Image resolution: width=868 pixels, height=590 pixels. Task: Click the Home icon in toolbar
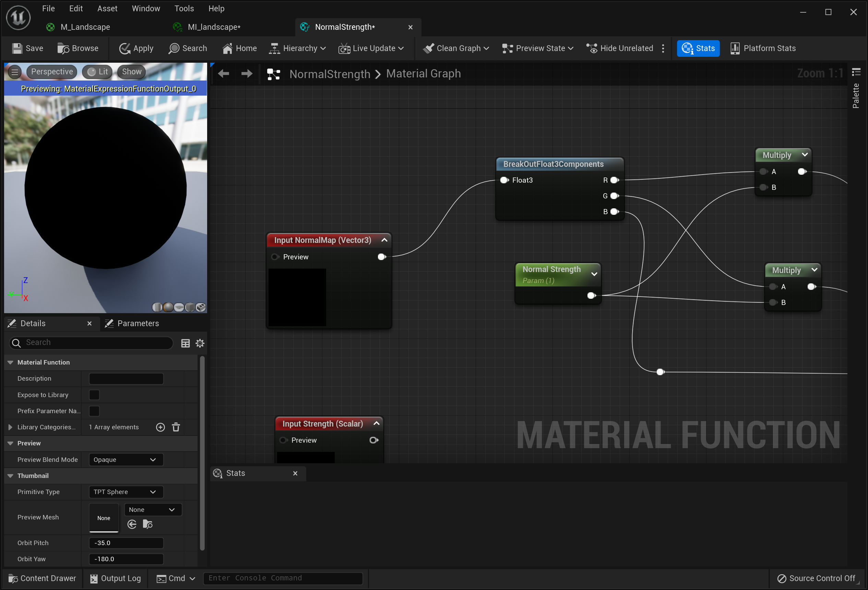pyautogui.click(x=227, y=48)
